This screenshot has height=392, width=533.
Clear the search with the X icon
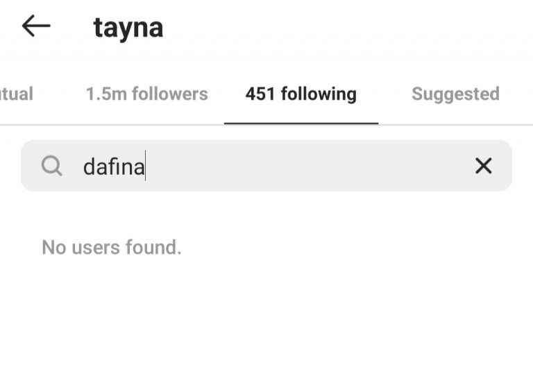click(x=483, y=166)
